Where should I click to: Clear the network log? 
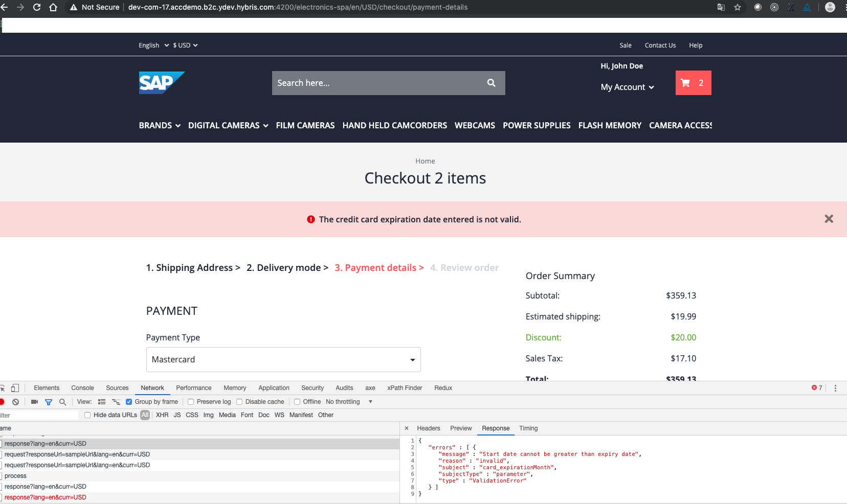(16, 402)
